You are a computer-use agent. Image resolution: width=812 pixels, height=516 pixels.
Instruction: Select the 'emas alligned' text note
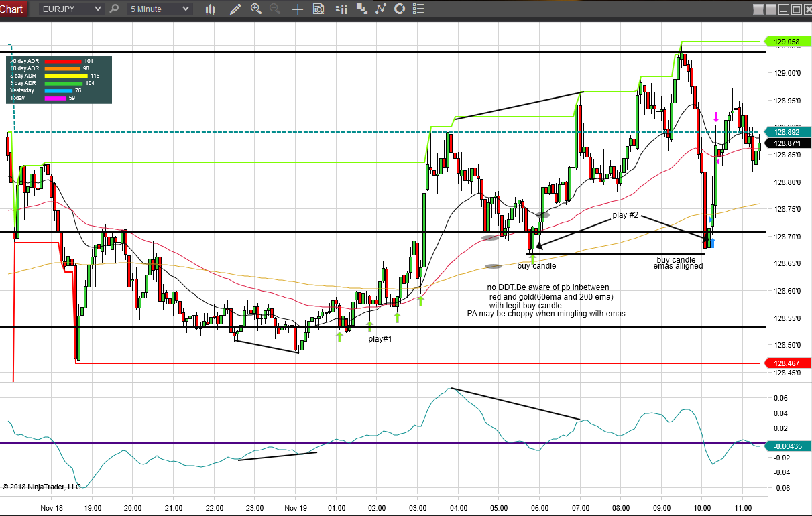[678, 266]
